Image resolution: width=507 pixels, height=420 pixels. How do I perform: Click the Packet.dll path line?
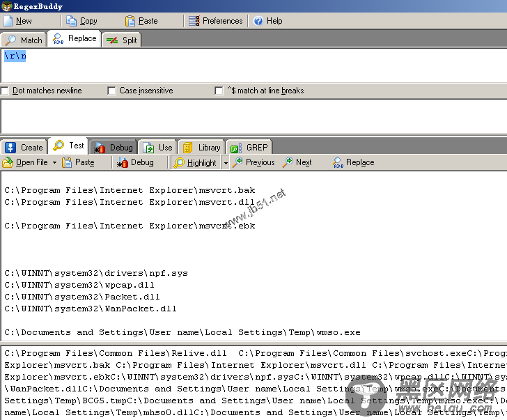click(x=82, y=297)
